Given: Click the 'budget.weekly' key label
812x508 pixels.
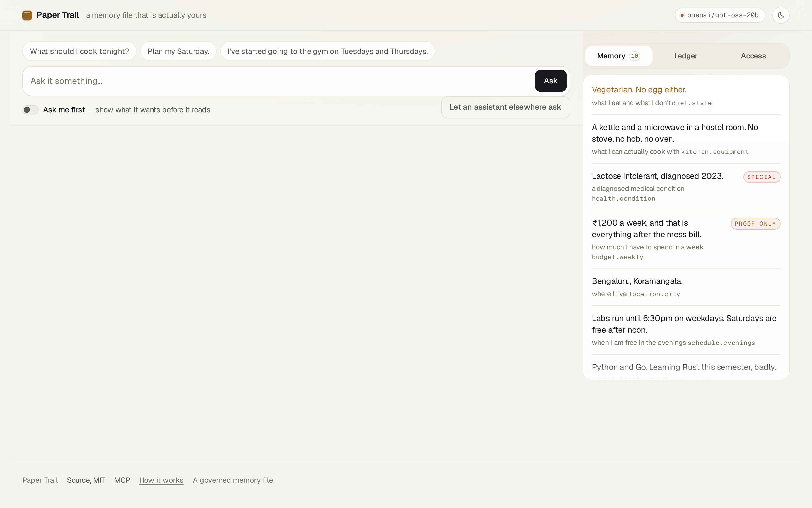Looking at the screenshot, I should pos(617,257).
